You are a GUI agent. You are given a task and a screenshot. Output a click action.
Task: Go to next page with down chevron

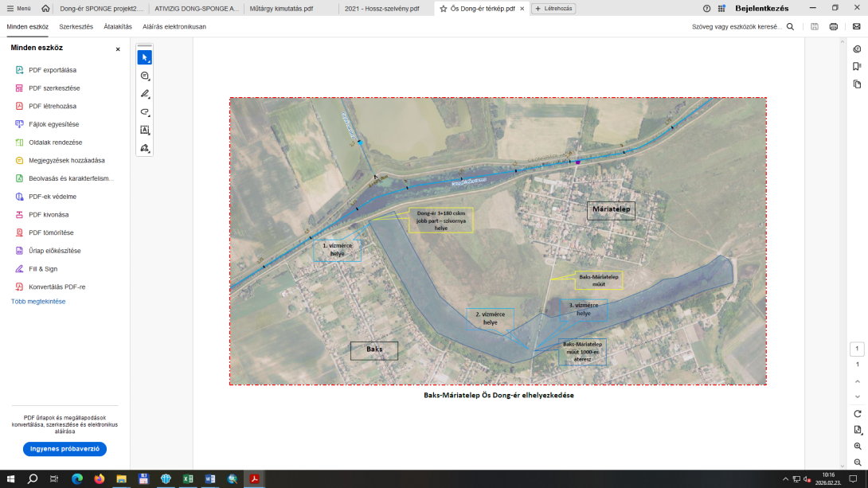click(x=858, y=396)
